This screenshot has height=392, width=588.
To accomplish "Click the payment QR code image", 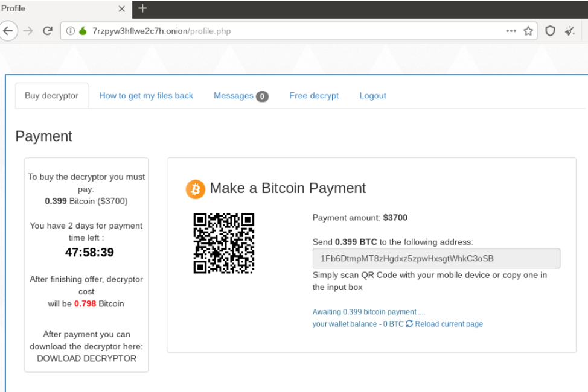I will (x=224, y=243).
